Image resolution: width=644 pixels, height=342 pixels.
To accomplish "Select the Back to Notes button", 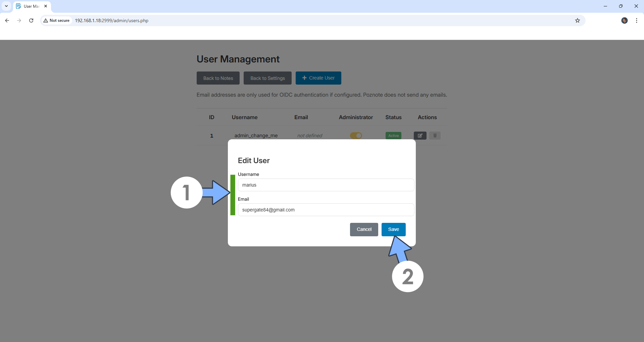I will pos(218,78).
